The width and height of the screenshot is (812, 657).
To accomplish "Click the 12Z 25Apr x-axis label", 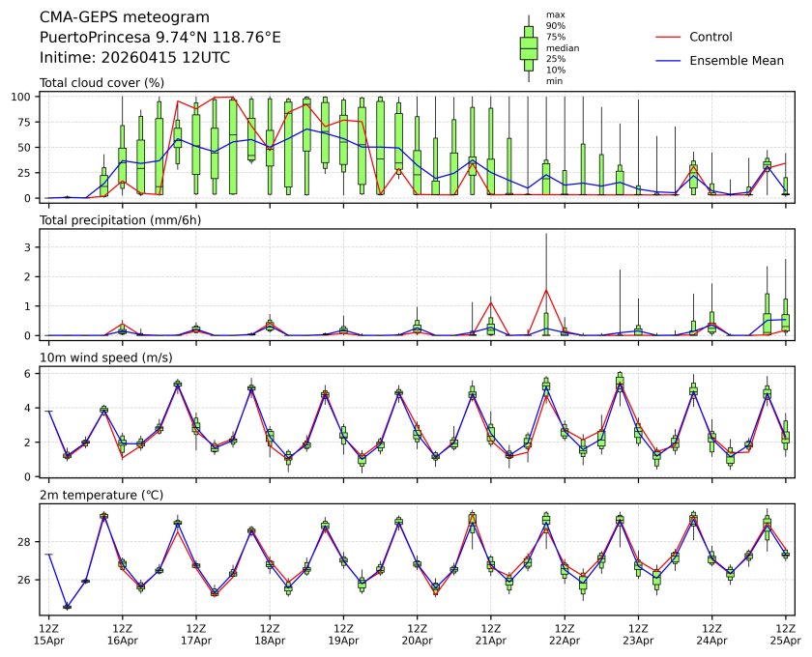I will tap(784, 633).
